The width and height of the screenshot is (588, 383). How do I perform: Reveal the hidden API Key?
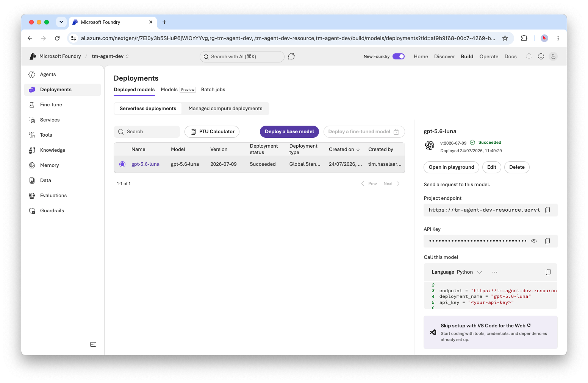pos(534,241)
